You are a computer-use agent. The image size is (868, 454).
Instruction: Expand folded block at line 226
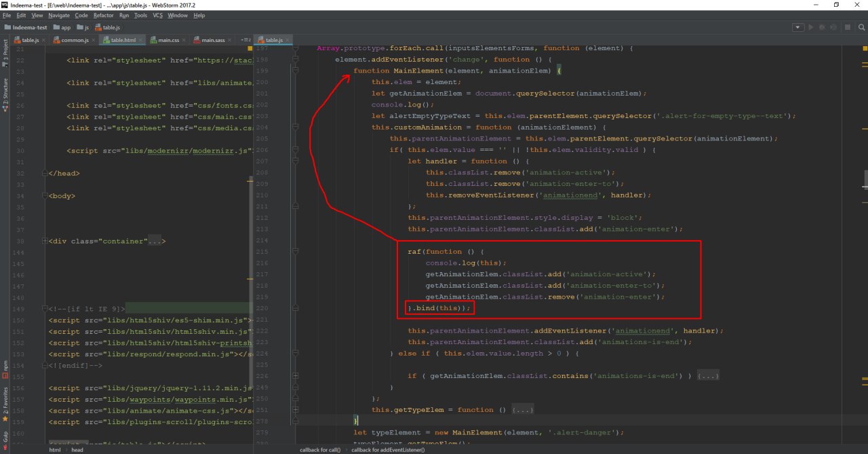(x=296, y=375)
